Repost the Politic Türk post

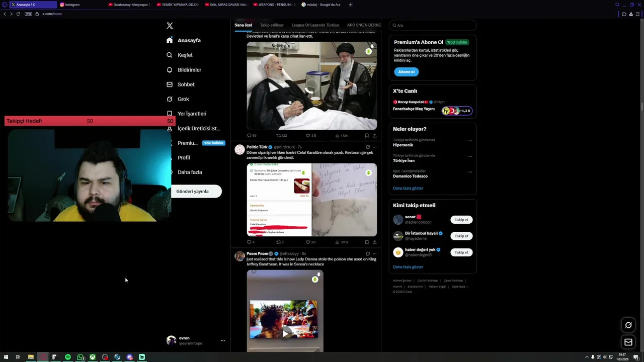coord(280,242)
